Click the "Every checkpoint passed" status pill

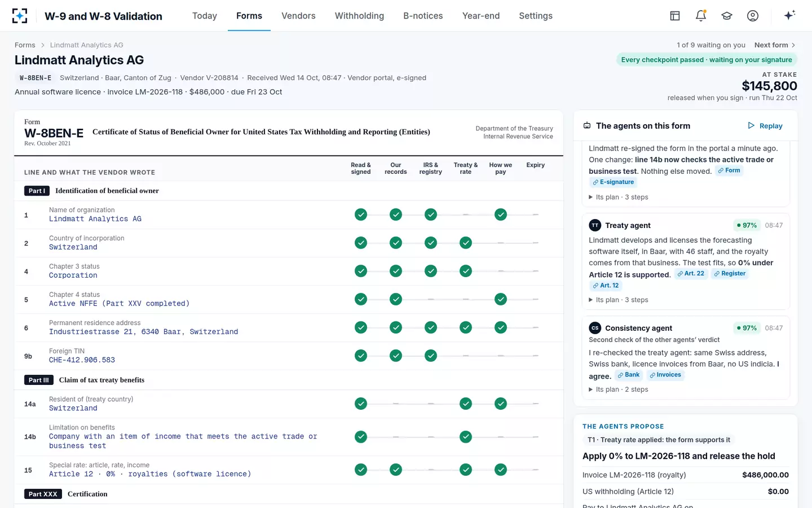click(x=707, y=60)
